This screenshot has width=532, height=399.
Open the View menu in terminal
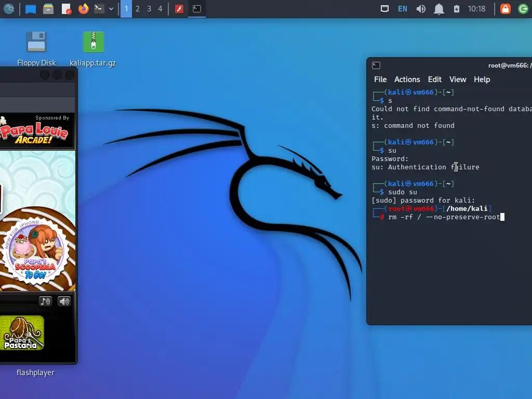click(458, 79)
